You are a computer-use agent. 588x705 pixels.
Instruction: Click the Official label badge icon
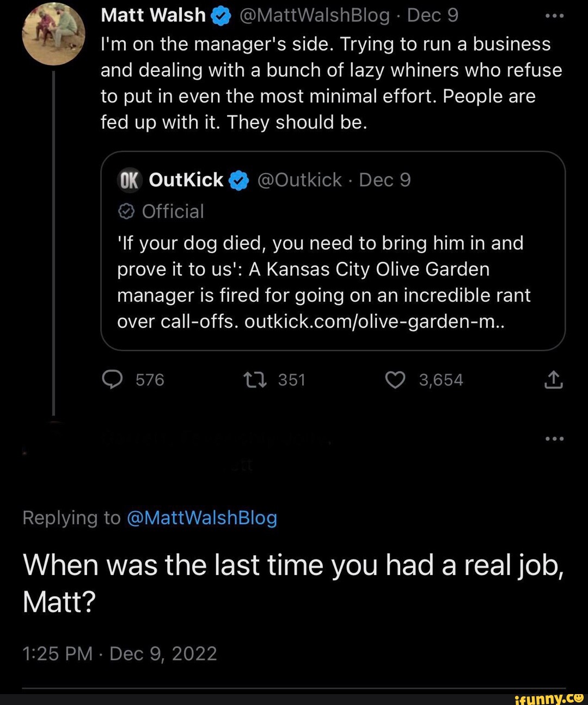coord(126,211)
